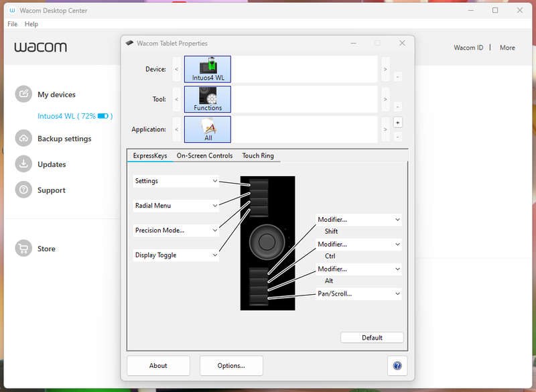The height and width of the screenshot is (392, 536).
Task: Switch to the On-Screen Controls tab
Action: coord(204,156)
